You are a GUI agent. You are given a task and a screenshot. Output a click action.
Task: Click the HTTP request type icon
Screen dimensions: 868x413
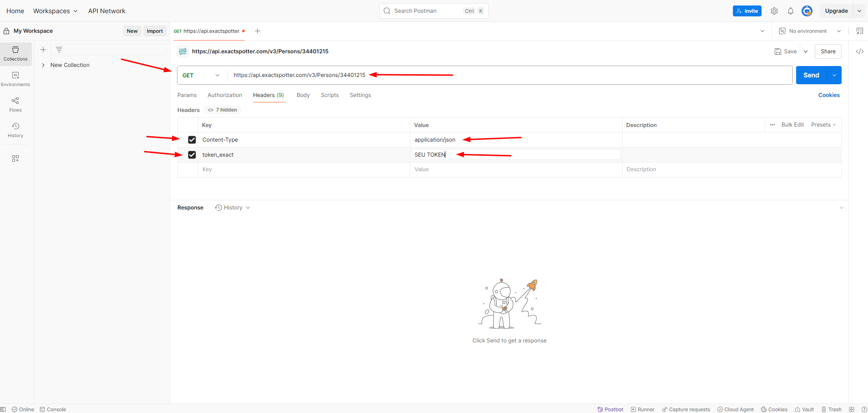(x=183, y=51)
